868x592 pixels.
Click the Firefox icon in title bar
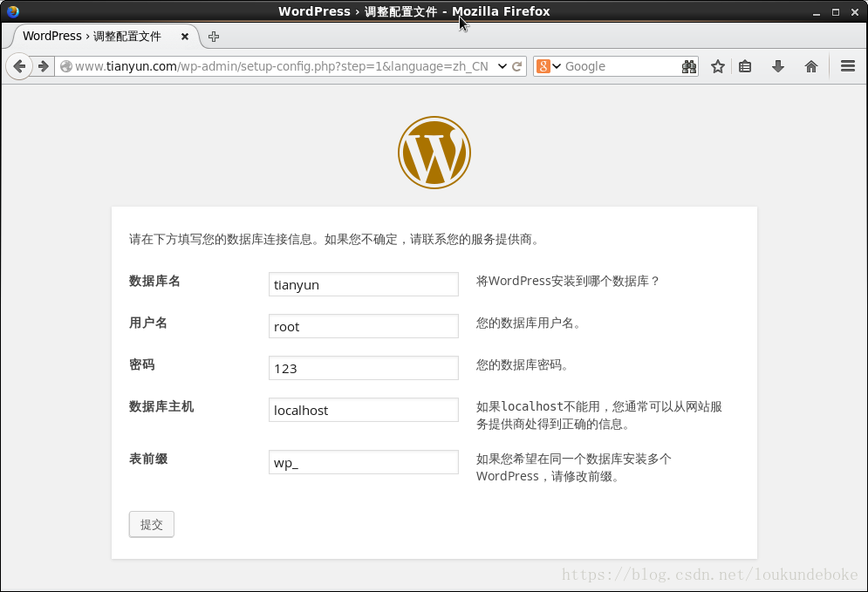pyautogui.click(x=13, y=11)
